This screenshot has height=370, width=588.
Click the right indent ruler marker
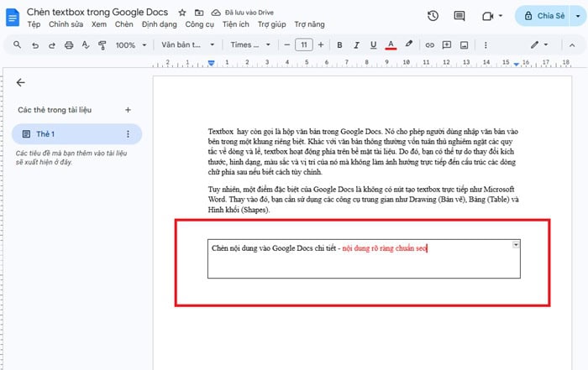coord(517,64)
